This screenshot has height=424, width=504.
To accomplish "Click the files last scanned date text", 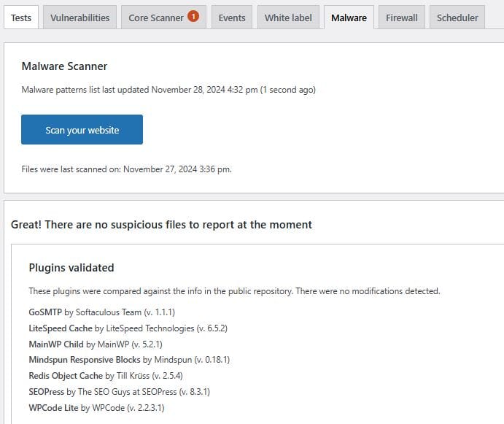I will click(126, 169).
